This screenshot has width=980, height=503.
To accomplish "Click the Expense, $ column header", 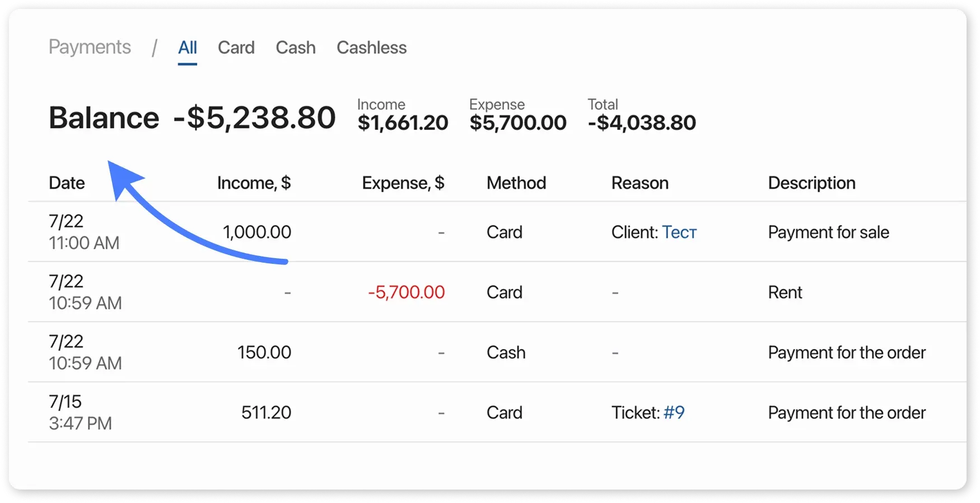I will [403, 183].
